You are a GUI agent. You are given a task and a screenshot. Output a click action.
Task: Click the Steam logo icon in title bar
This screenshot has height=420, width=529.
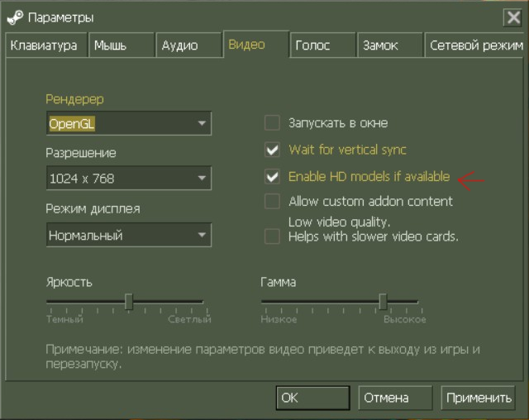click(x=14, y=17)
